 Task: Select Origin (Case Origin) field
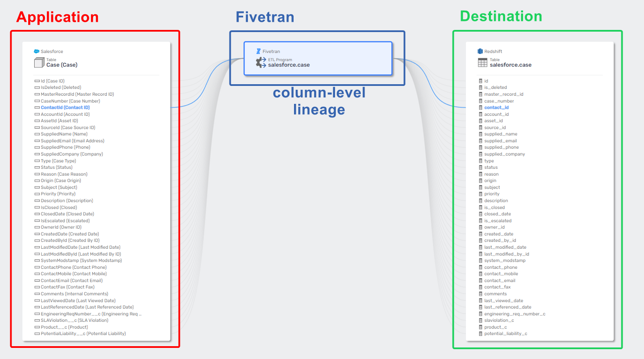coord(61,181)
